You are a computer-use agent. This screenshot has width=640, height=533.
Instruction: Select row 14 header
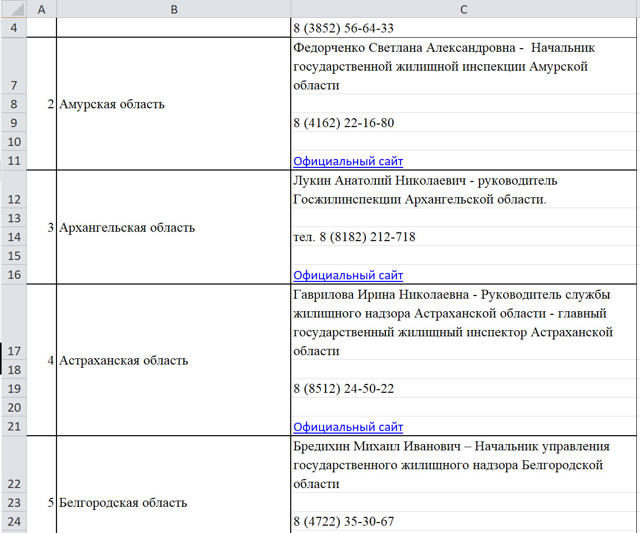(x=14, y=236)
